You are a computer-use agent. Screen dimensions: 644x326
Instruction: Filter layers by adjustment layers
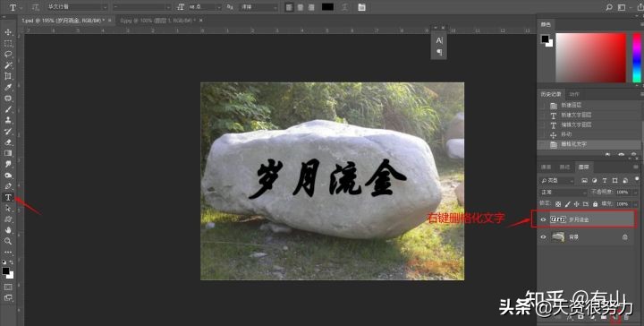pos(594,181)
